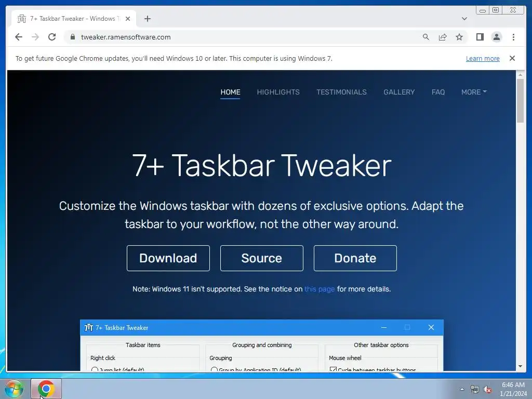Viewport: 532px width, 399px height.
Task: Open the 'this page' notice link
Action: pos(320,289)
